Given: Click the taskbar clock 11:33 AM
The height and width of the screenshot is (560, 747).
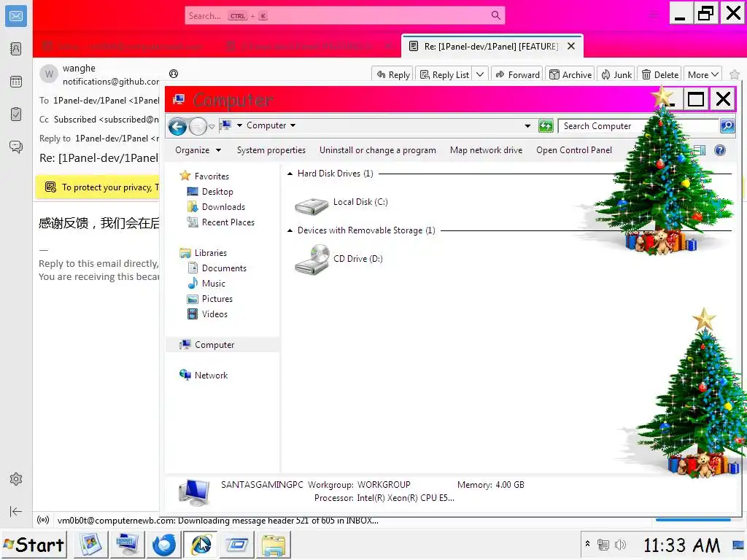Looking at the screenshot, I should (x=681, y=545).
